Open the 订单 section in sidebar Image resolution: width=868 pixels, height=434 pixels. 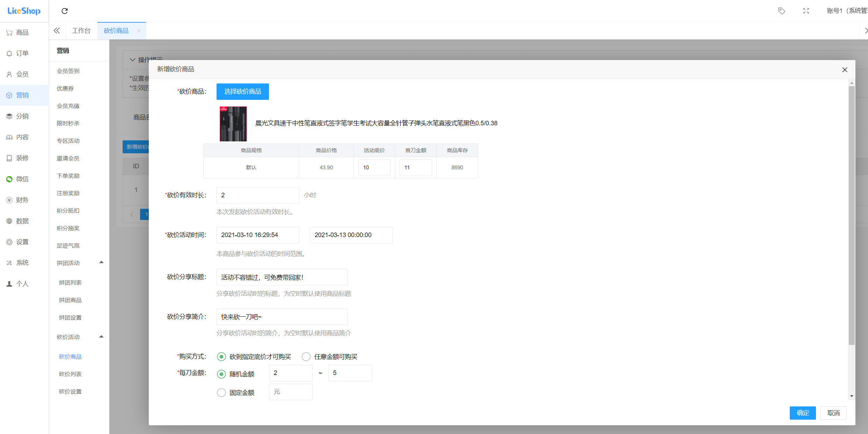(x=22, y=53)
